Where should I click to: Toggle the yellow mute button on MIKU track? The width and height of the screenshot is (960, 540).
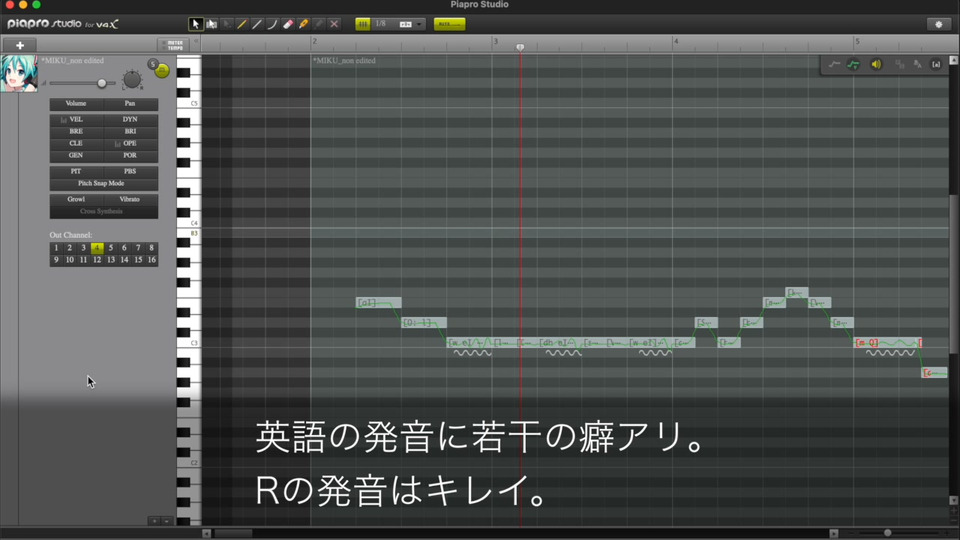(162, 71)
